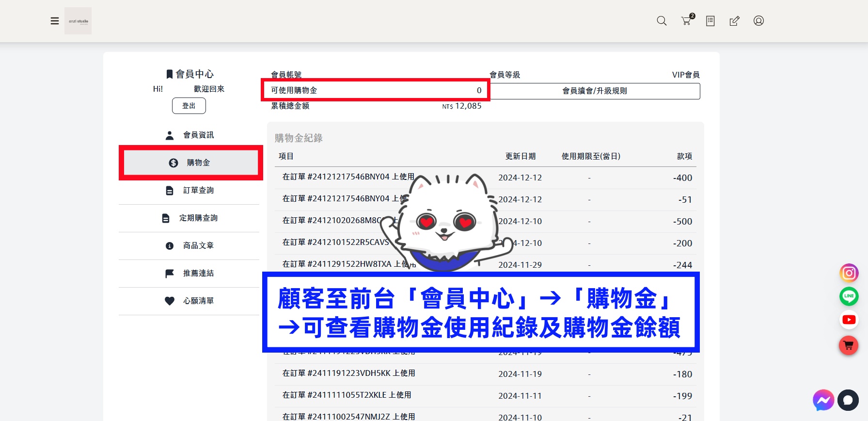This screenshot has width=868, height=421.
Task: Open 心願清單 wishlist item
Action: click(189, 301)
